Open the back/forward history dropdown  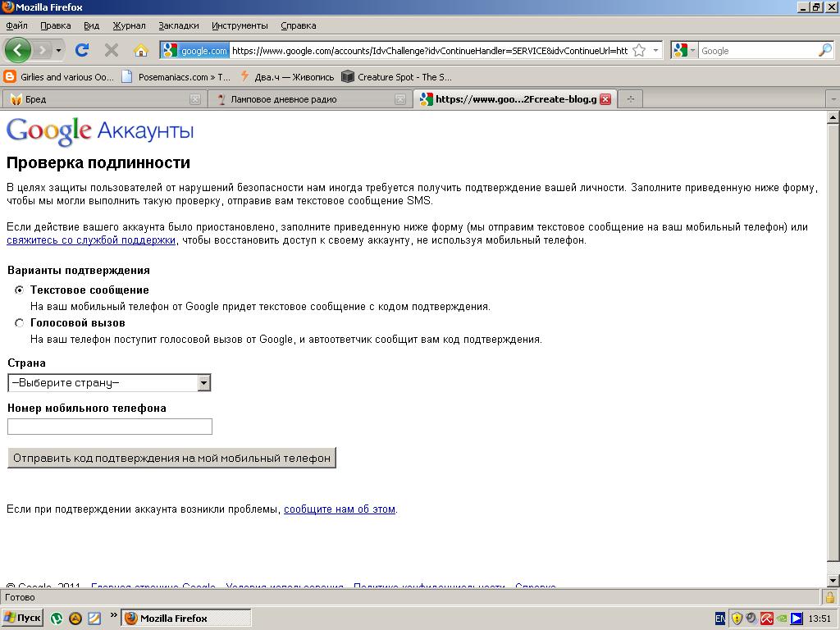point(58,50)
